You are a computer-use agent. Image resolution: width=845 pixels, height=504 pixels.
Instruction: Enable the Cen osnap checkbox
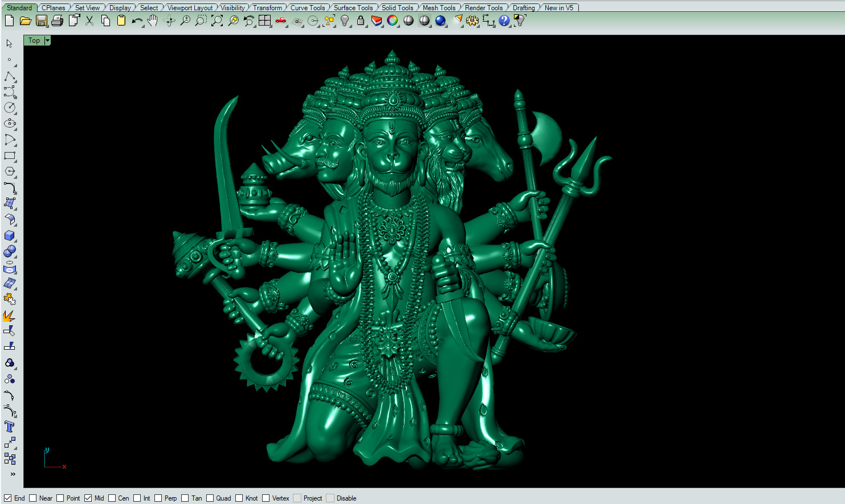(112, 498)
